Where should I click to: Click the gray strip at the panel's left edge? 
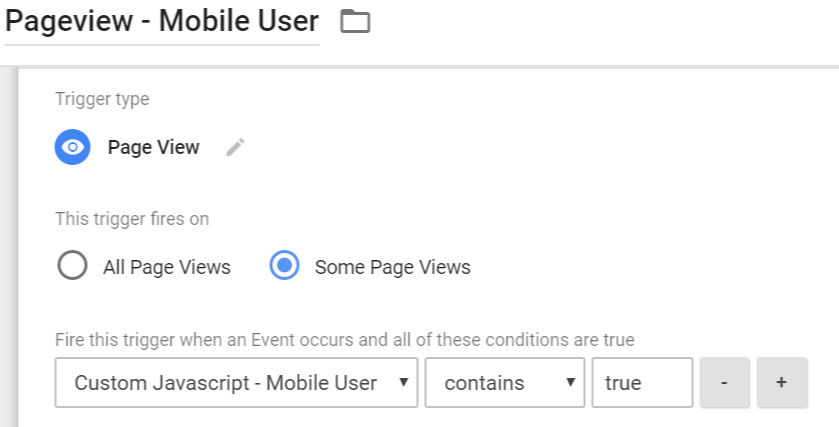(x=9, y=250)
